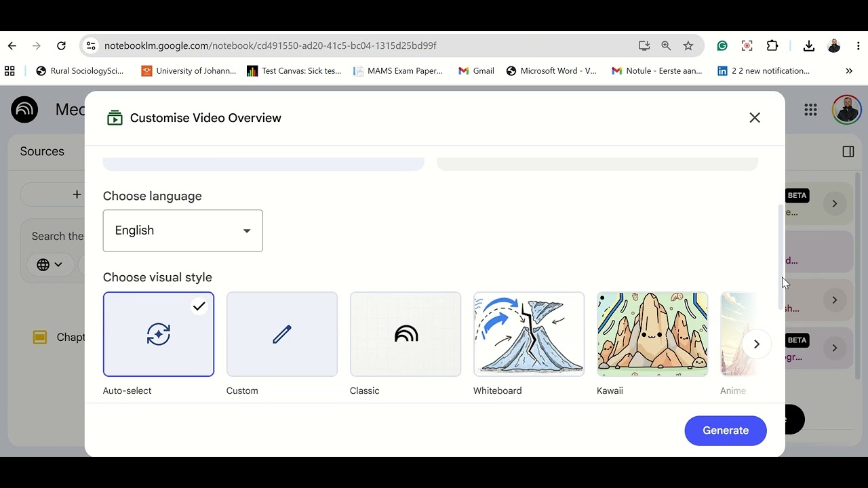Collapse studio panel toggle icon

click(848, 152)
